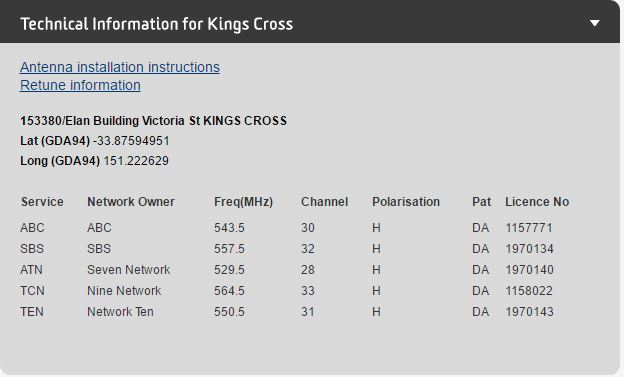Collapse the Technical Information panel arrow
The image size is (624, 377).
coord(595,23)
